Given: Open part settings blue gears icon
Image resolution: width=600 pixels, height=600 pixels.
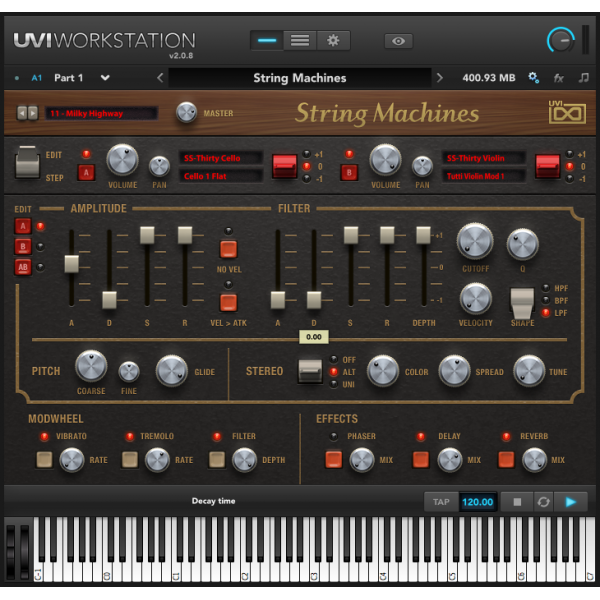Looking at the screenshot, I should coord(533,78).
